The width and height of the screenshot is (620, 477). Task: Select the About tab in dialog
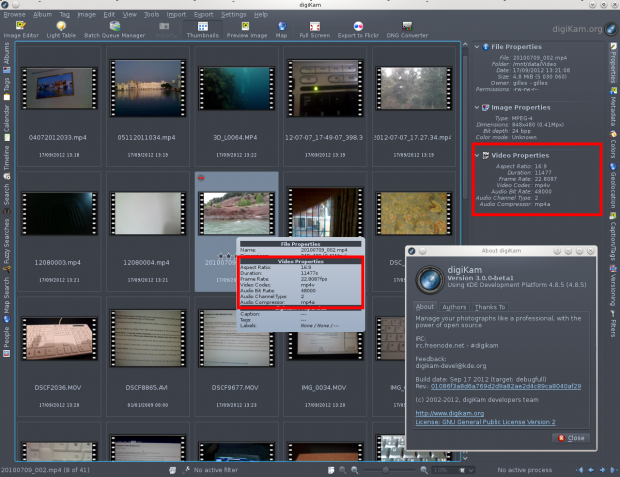tap(425, 307)
